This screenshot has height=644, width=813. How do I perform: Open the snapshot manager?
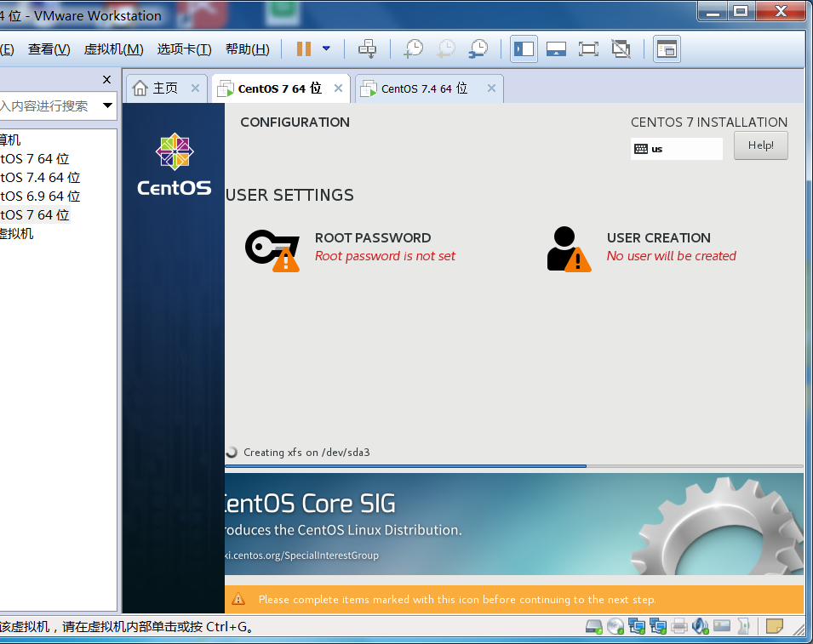click(478, 49)
